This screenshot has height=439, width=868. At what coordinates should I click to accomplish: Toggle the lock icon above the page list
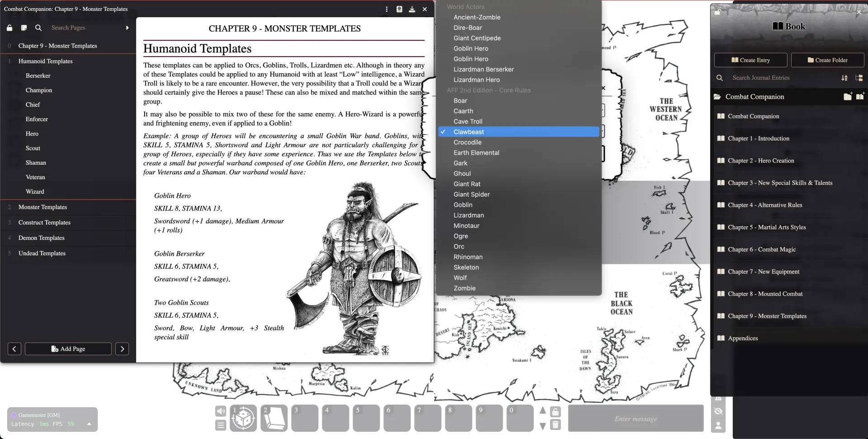9,28
